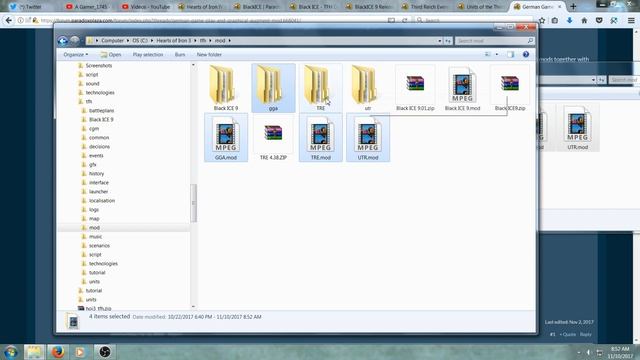Click Explorer forward navigation arrow
Image resolution: width=640 pixels, height=360 pixels.
[74, 40]
